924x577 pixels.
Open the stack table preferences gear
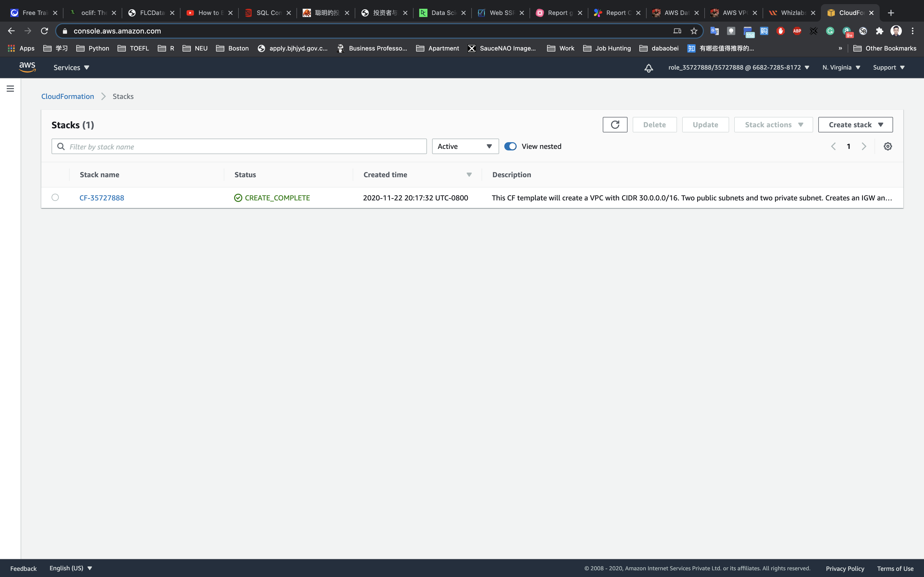(x=888, y=147)
